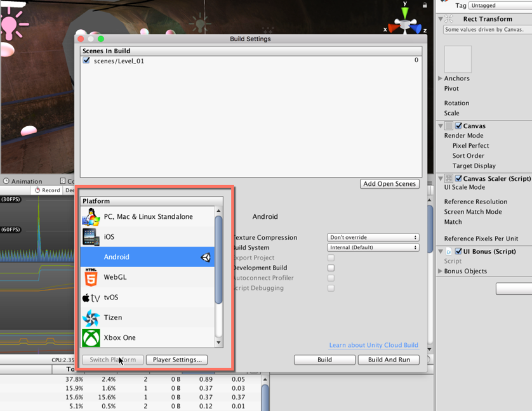Click the Build button

[324, 360]
